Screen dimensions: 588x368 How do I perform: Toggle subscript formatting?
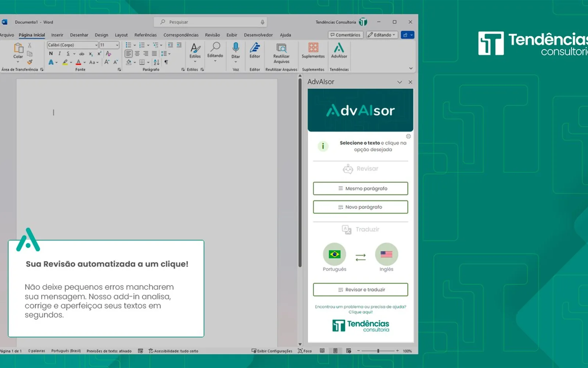(x=91, y=54)
